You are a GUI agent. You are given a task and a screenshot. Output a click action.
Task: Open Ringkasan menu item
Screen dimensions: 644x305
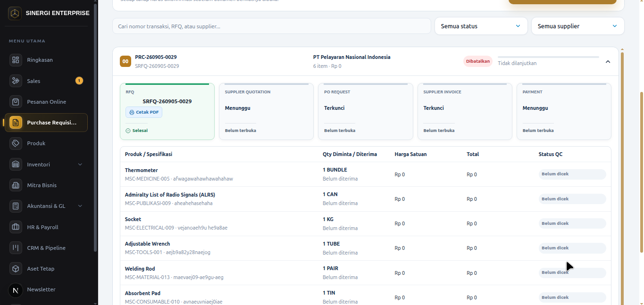(46, 60)
